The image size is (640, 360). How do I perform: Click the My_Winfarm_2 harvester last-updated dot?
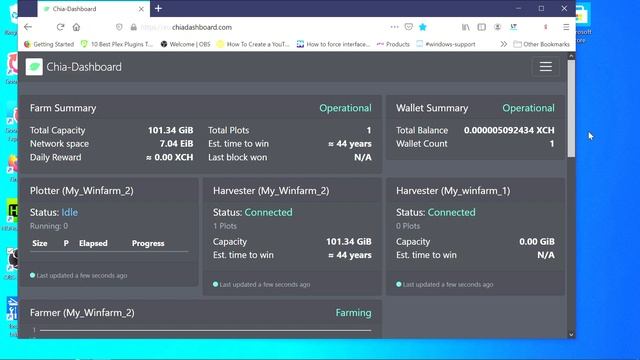216,284
